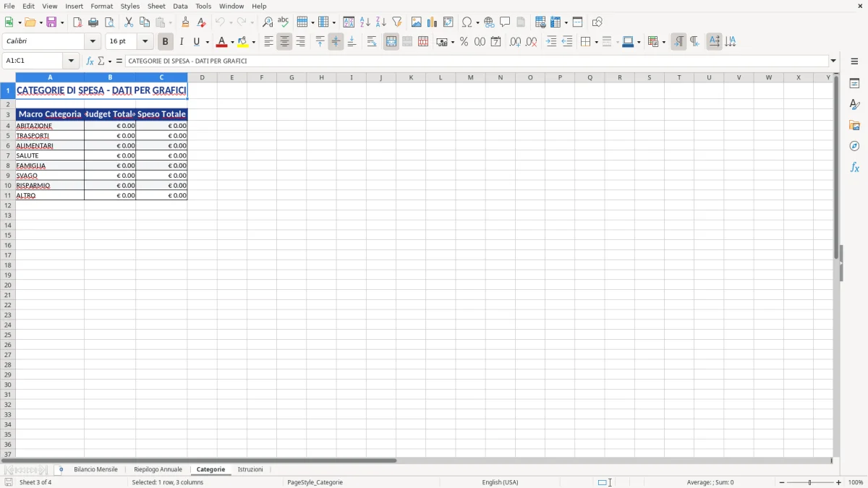
Task: Open the Font Size dropdown arrow
Action: (x=145, y=42)
